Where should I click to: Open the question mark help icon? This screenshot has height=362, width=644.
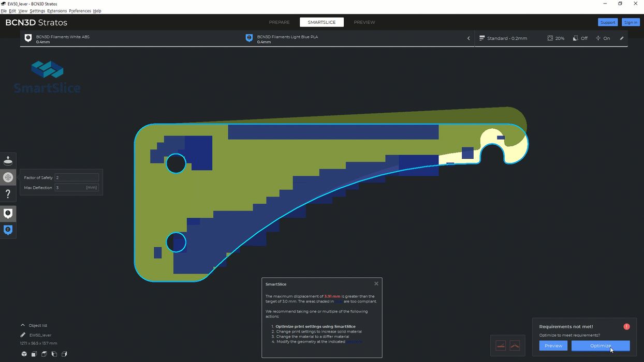(x=8, y=194)
